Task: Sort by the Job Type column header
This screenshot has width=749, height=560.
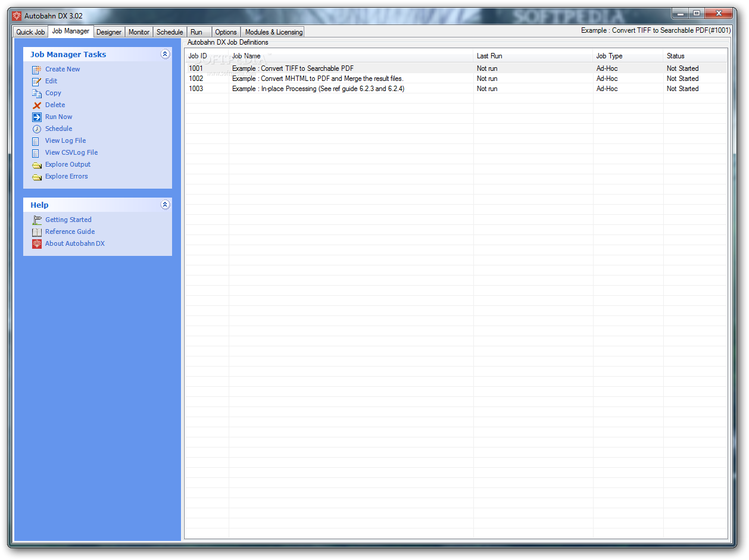Action: pos(628,56)
